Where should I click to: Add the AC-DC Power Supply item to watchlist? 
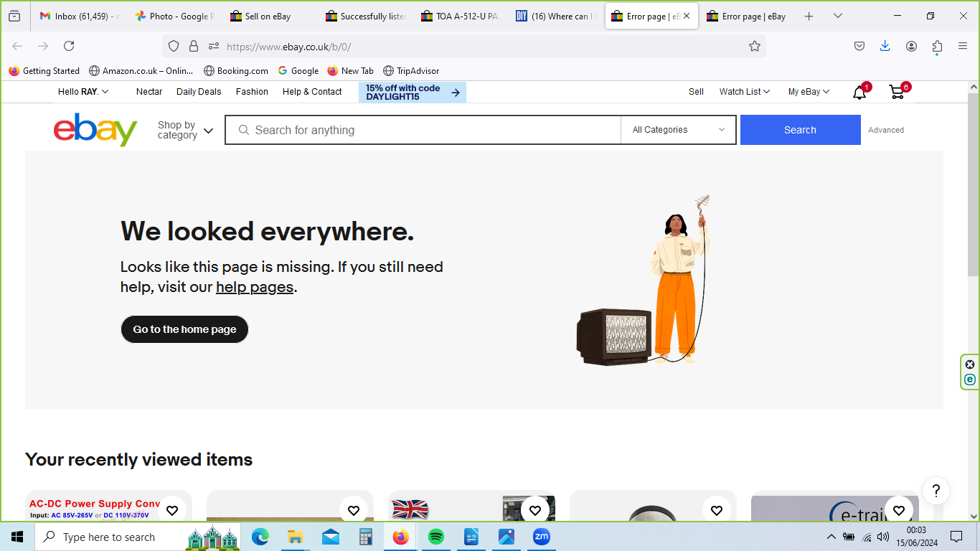click(172, 510)
